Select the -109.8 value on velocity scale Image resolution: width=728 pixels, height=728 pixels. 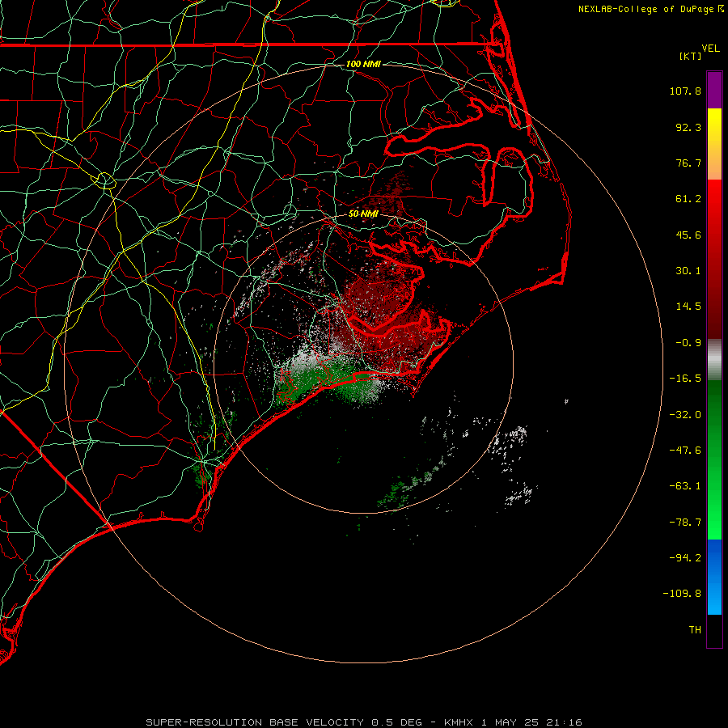(x=682, y=594)
